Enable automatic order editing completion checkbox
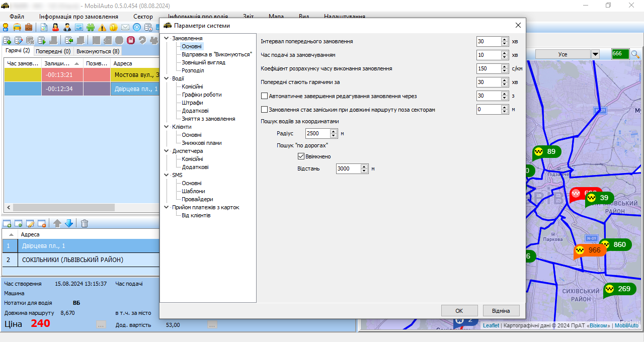 pos(264,96)
